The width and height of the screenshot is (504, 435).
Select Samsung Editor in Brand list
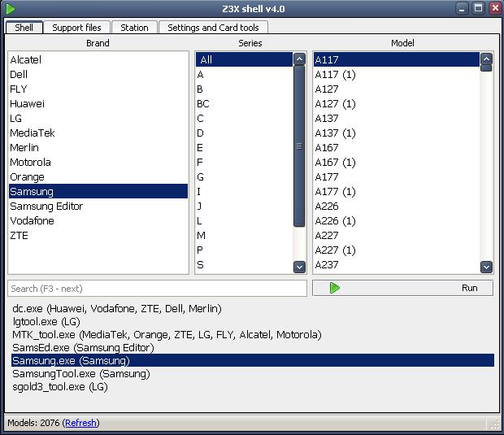click(x=98, y=206)
